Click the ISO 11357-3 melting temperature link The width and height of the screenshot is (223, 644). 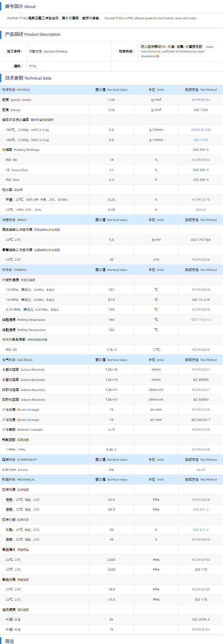click(x=201, y=320)
